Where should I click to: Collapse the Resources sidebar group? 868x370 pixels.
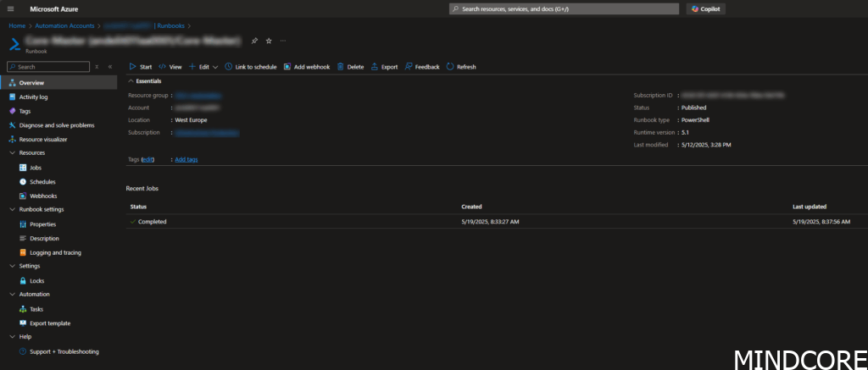pos(12,153)
